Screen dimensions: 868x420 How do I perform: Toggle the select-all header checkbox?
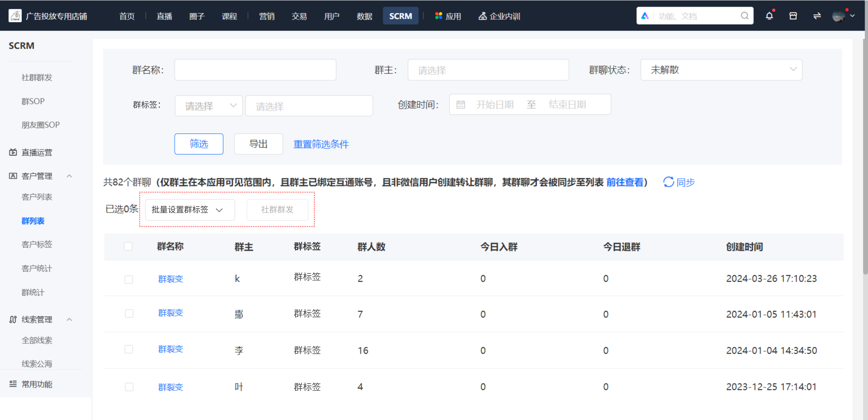click(128, 246)
